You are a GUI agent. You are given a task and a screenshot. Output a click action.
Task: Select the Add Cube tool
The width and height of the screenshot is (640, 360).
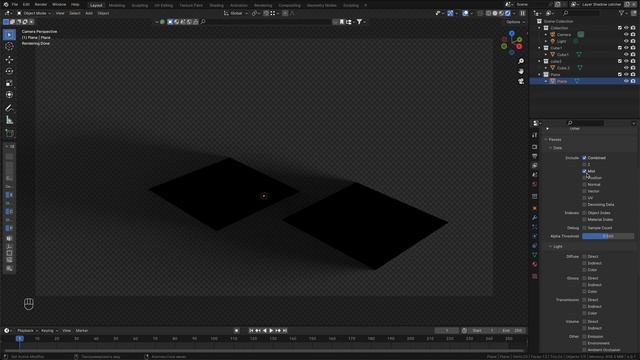[9, 133]
